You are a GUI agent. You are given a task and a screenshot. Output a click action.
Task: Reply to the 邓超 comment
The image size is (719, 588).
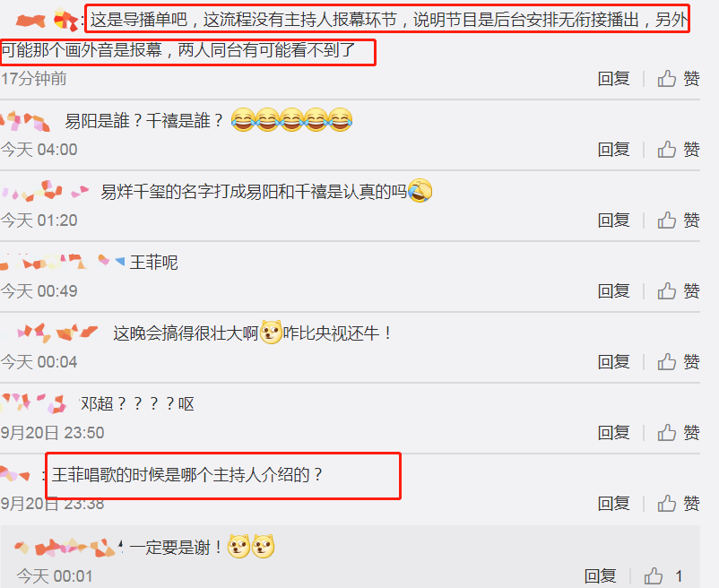(613, 433)
